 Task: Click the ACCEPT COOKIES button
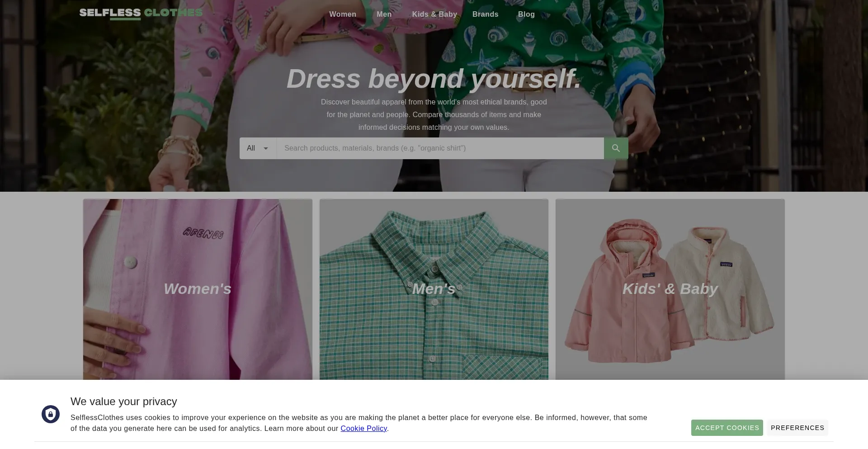click(726, 427)
